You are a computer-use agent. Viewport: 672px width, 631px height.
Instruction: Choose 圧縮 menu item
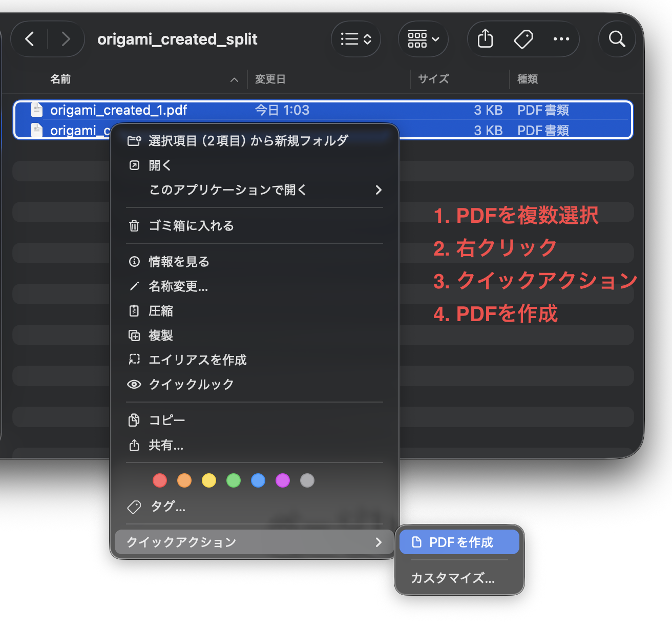coord(255,310)
